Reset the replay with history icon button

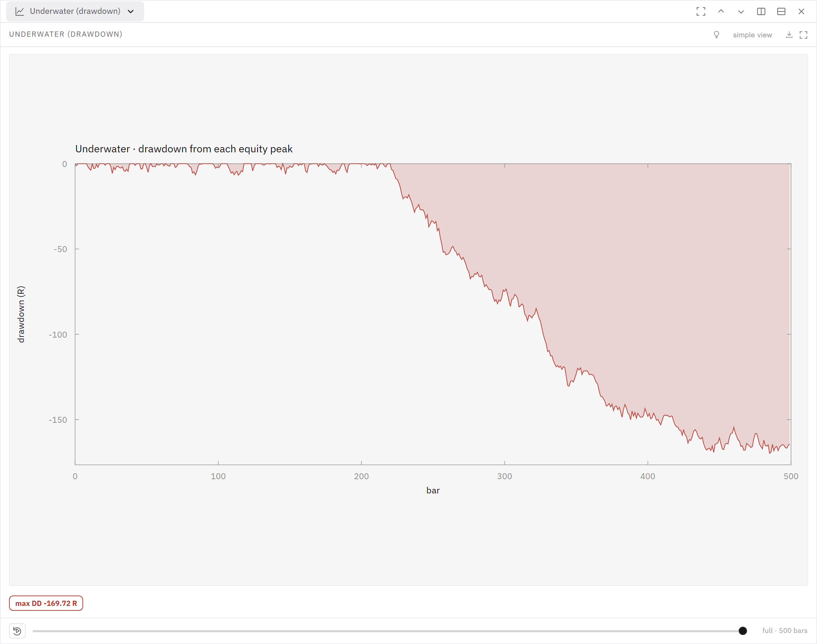click(x=17, y=630)
